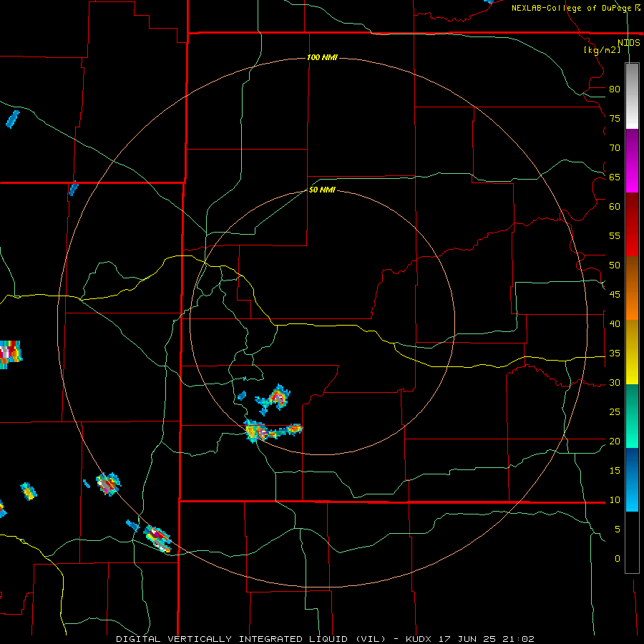
Task: Pick the dark red segment of the color bar
Action: (632, 224)
